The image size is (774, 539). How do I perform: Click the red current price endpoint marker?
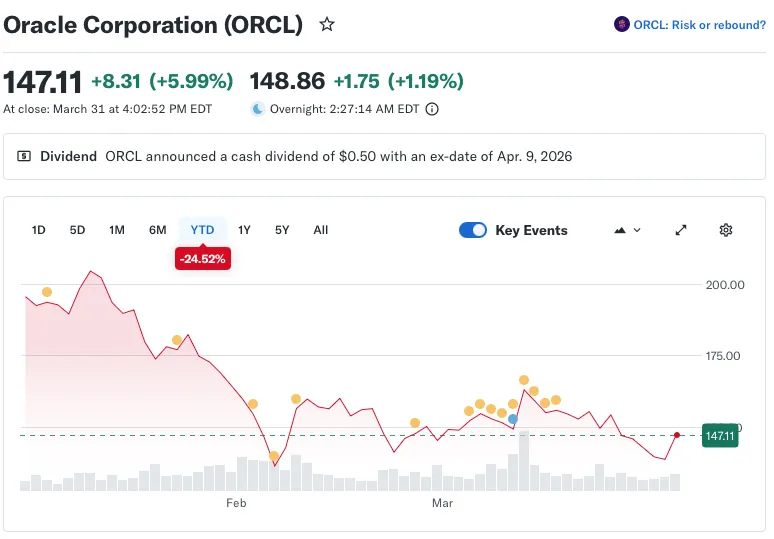point(677,435)
